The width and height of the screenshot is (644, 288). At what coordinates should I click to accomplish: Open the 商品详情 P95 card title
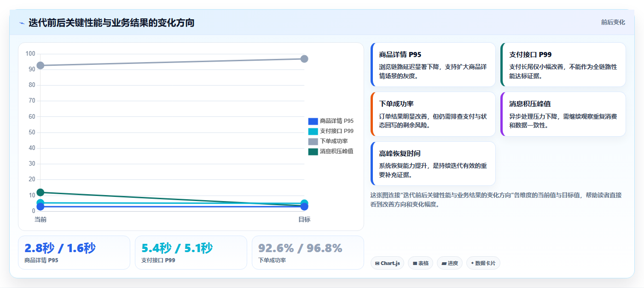click(400, 55)
